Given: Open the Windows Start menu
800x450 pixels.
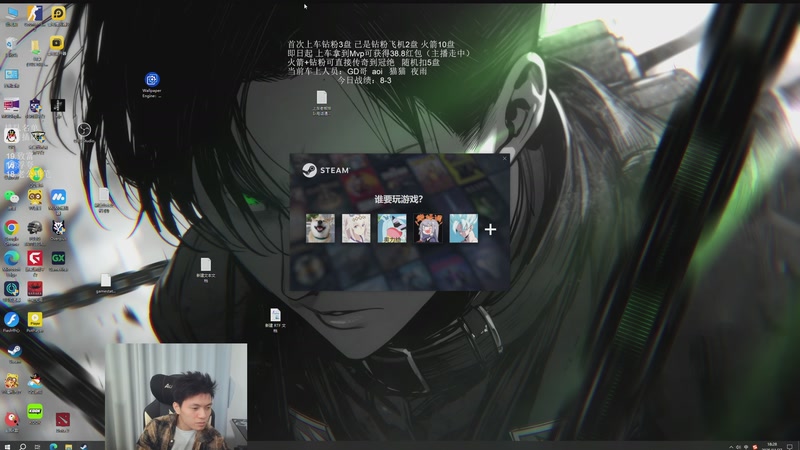Looking at the screenshot, I should point(7,446).
